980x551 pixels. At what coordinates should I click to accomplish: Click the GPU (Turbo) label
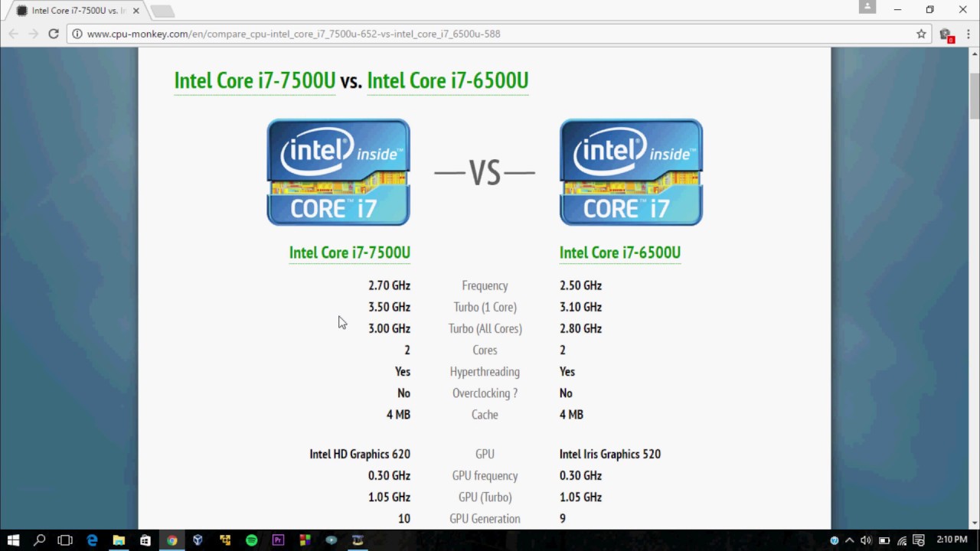point(485,497)
